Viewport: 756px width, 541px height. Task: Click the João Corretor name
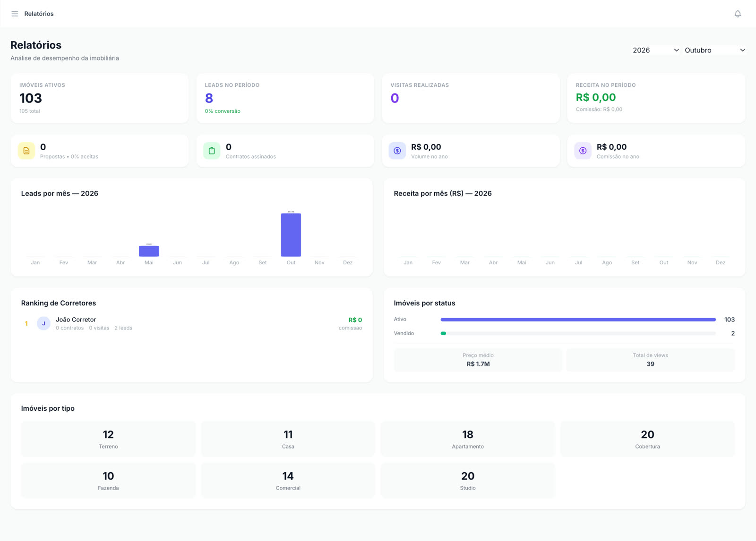[76, 320]
